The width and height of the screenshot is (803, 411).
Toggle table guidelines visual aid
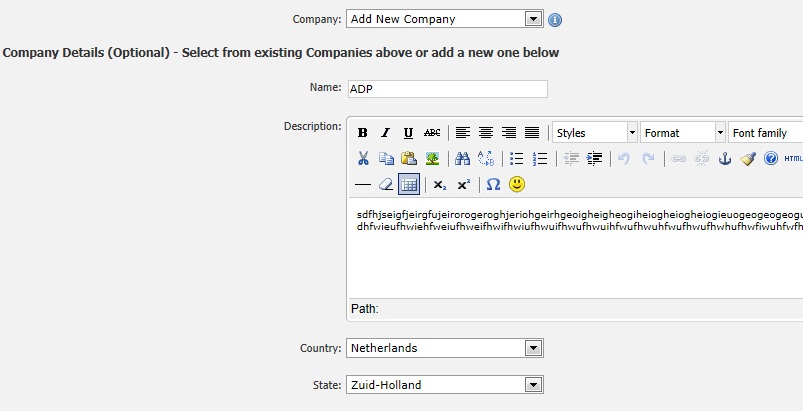click(x=409, y=184)
